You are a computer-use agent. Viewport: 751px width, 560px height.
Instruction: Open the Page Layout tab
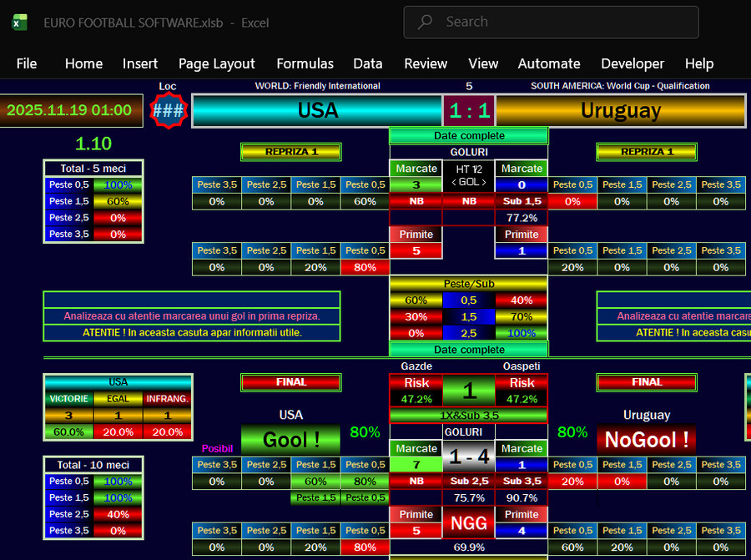click(216, 63)
